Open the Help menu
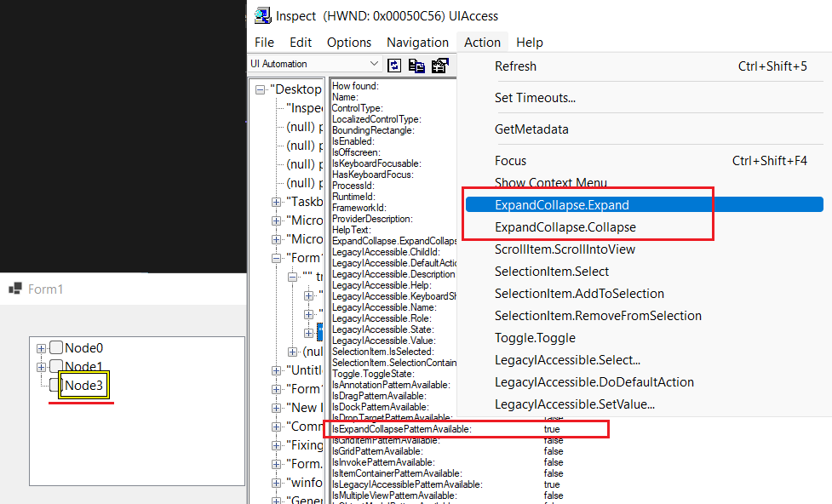 (x=530, y=42)
